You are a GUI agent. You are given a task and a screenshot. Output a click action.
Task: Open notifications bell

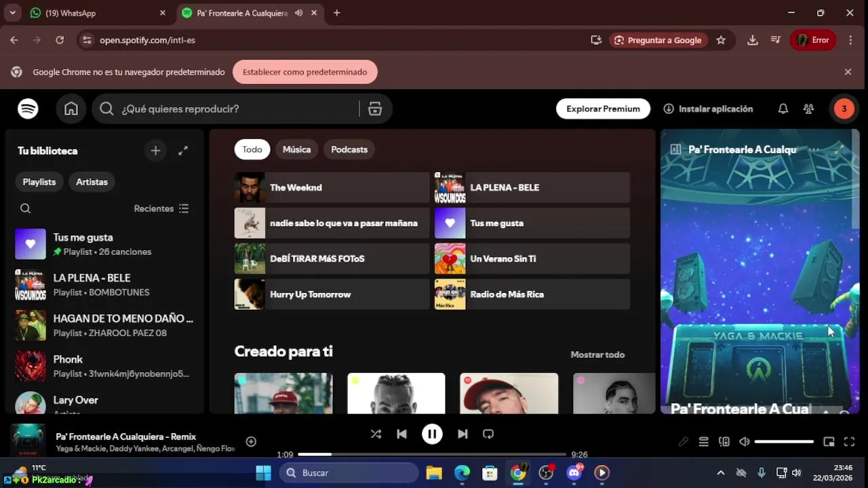click(783, 108)
